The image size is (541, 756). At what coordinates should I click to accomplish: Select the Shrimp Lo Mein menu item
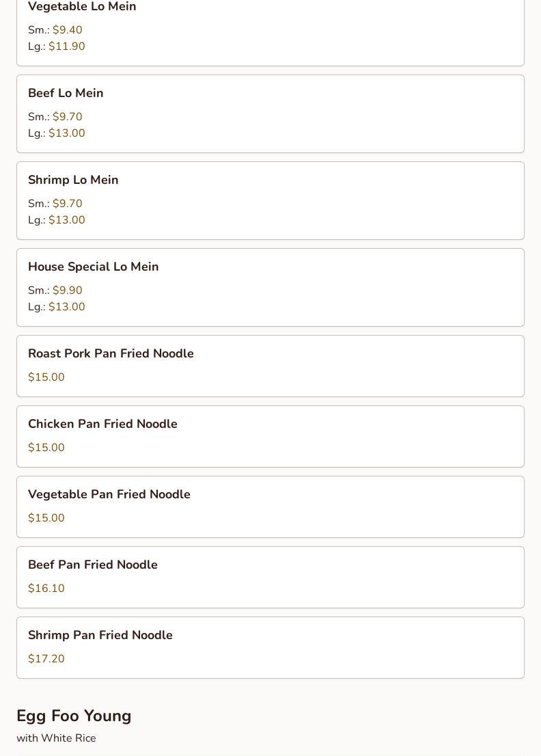point(270,200)
